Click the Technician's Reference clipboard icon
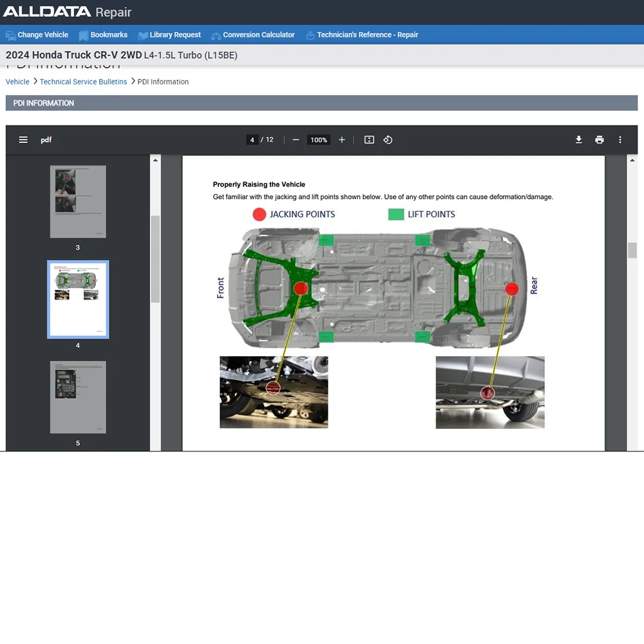644x644 pixels. pos(310,35)
